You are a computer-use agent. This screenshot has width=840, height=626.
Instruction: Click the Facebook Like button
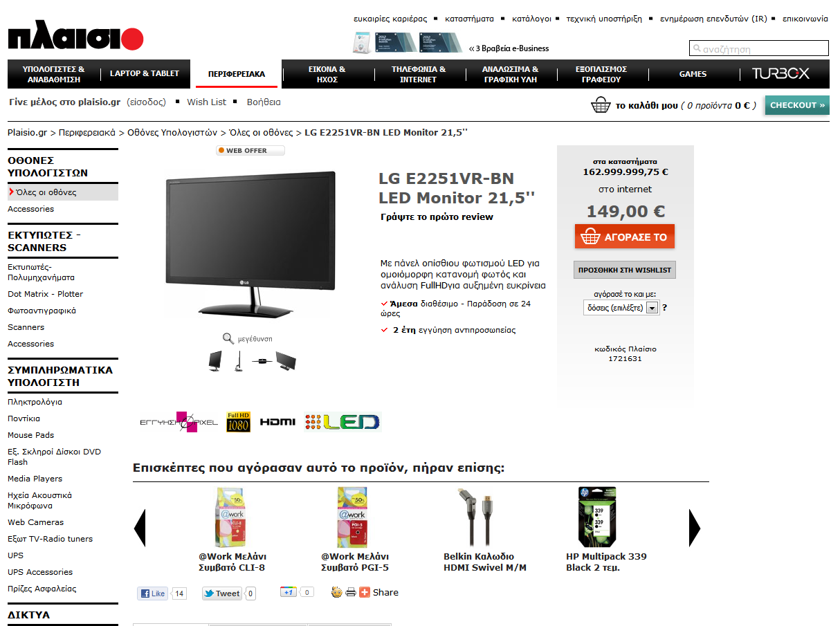(x=153, y=593)
